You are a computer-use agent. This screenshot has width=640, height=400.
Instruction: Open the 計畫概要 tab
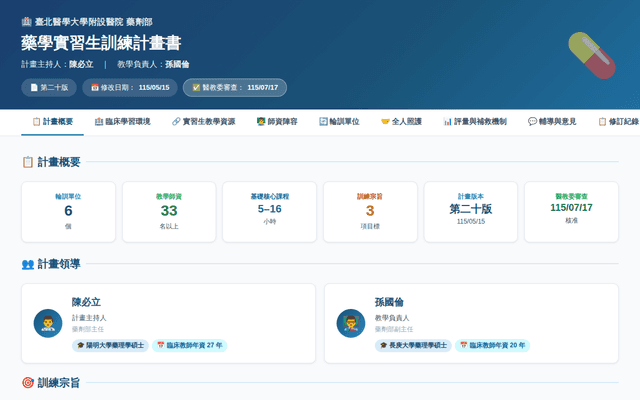coord(53,122)
